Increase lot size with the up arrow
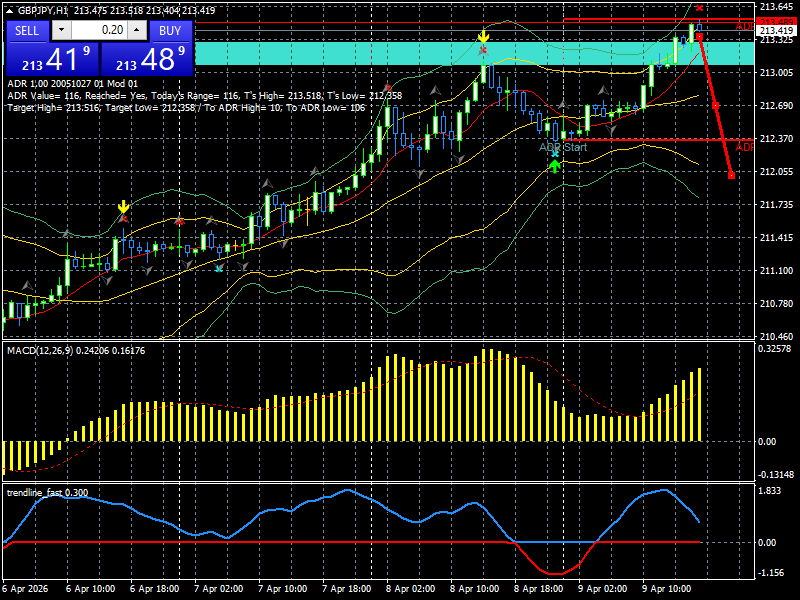This screenshot has height=600, width=800. coord(136,29)
